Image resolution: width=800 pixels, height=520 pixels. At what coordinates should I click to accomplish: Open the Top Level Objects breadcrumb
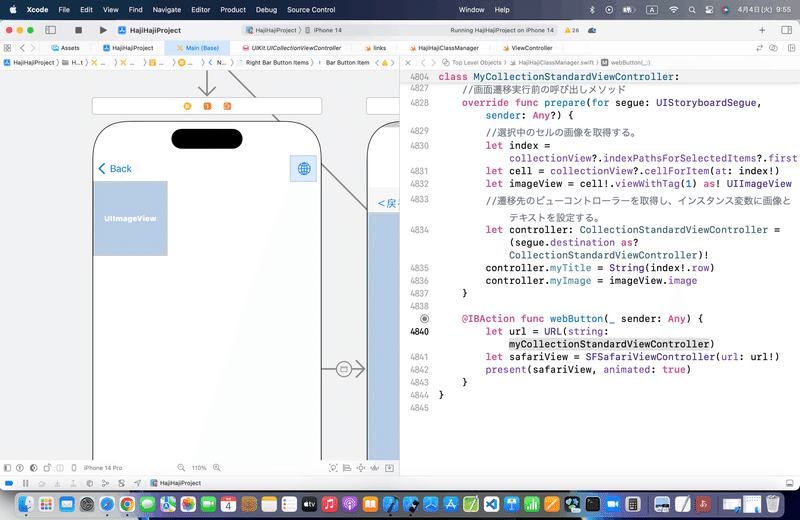pyautogui.click(x=472, y=63)
